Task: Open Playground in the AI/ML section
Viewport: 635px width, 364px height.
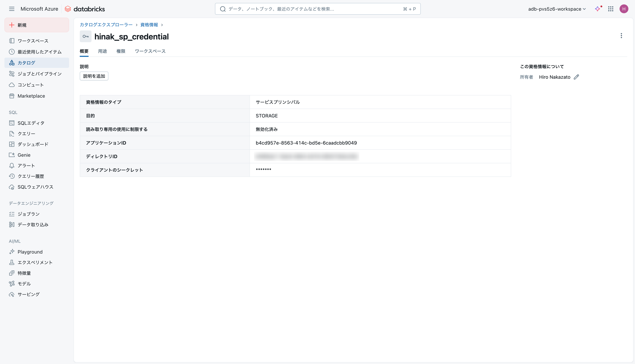Action: click(30, 252)
